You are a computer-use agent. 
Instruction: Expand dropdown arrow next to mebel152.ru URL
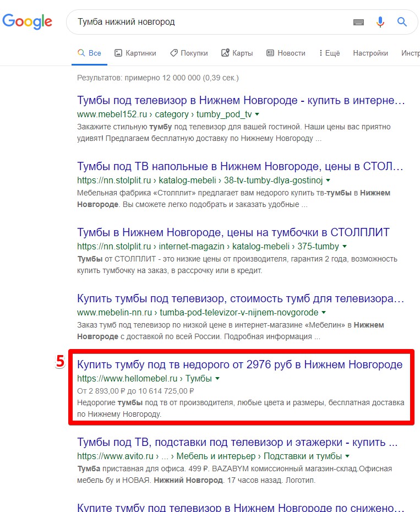[257, 115]
